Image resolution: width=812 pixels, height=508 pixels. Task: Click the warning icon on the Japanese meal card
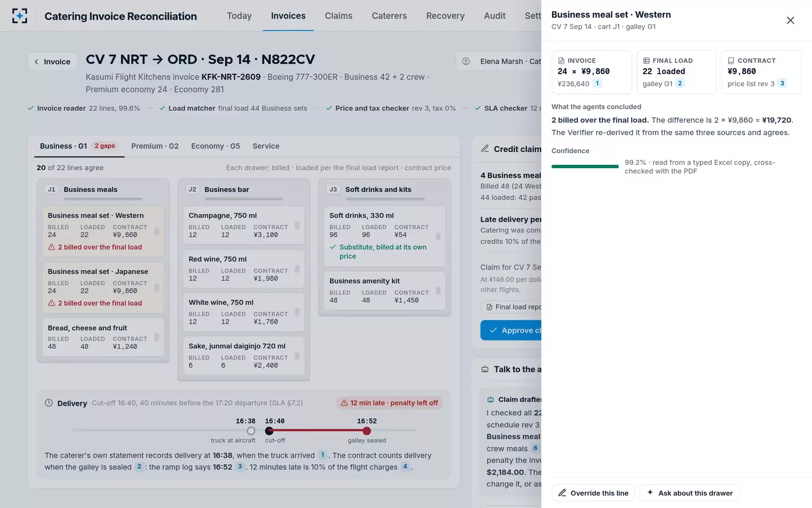tap(52, 303)
